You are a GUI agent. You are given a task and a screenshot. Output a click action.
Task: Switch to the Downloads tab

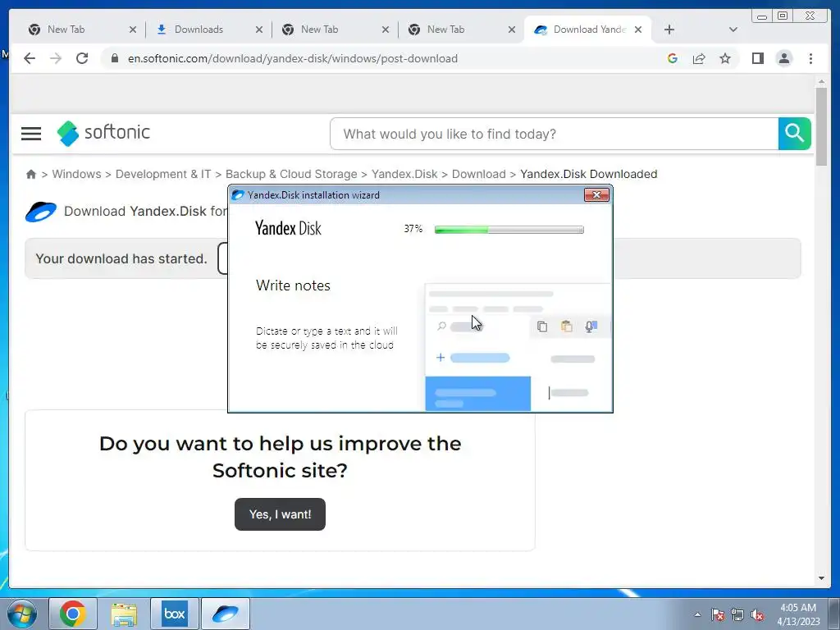coord(199,30)
